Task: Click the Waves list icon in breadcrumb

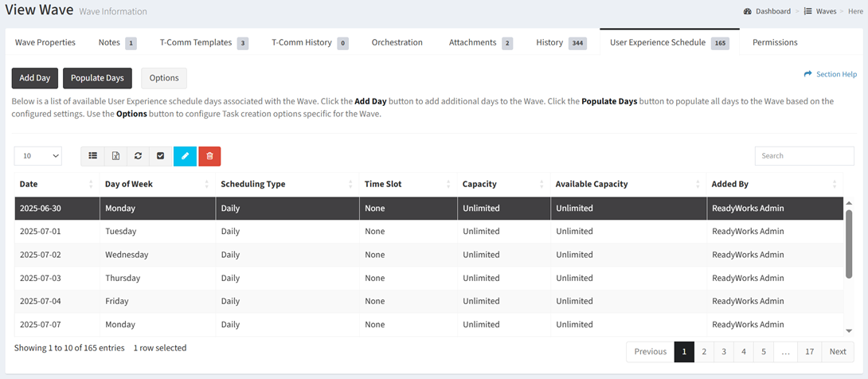Action: point(807,12)
